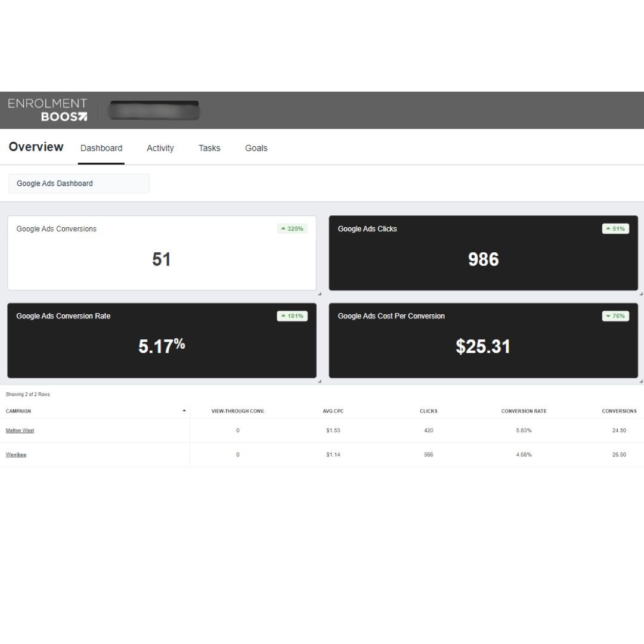The width and height of the screenshot is (644, 644).
Task: Click Werribee avg CPC $1.14
Action: 333,454
